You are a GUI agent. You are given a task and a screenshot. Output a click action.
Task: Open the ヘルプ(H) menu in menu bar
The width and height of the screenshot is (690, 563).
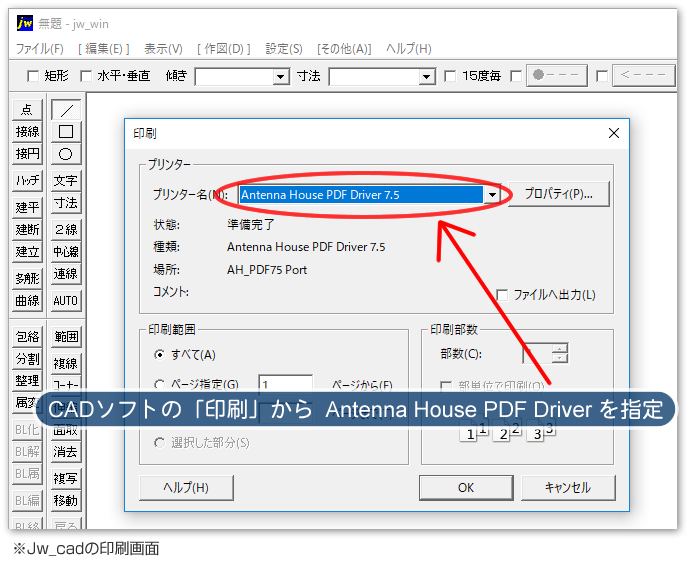point(409,48)
